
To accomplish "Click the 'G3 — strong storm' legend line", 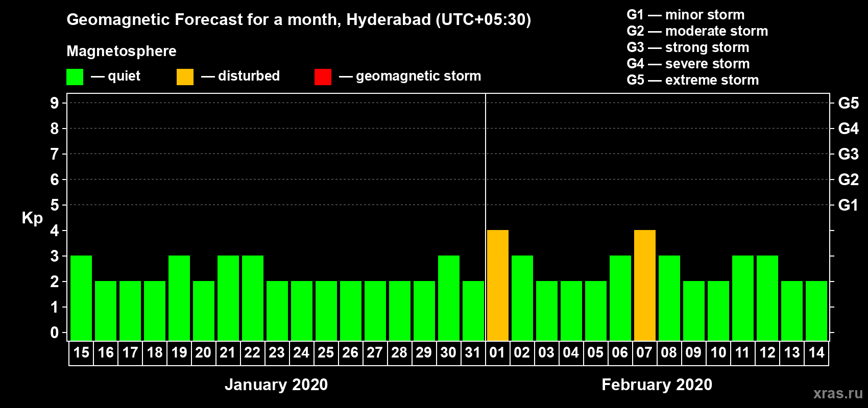I will tap(688, 47).
